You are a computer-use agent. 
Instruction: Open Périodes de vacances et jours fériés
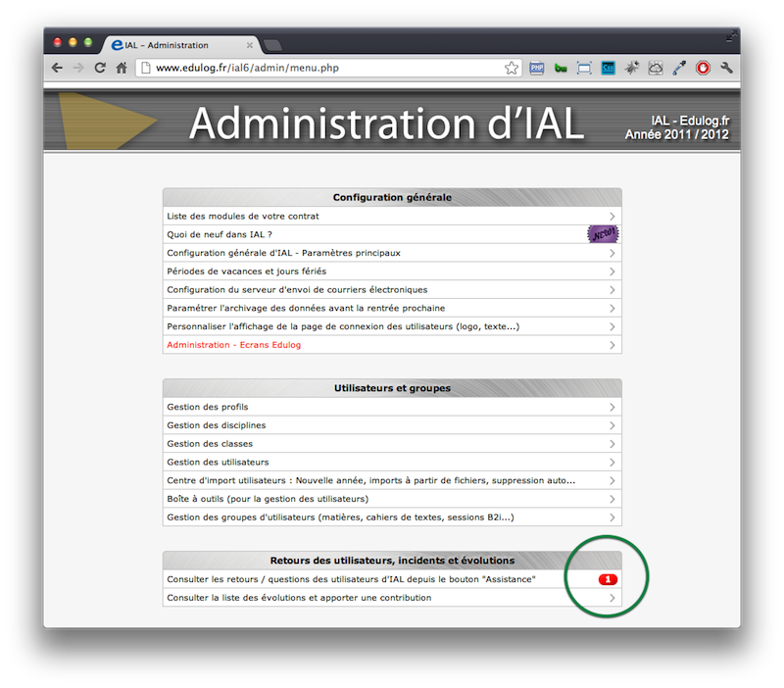coord(246,270)
